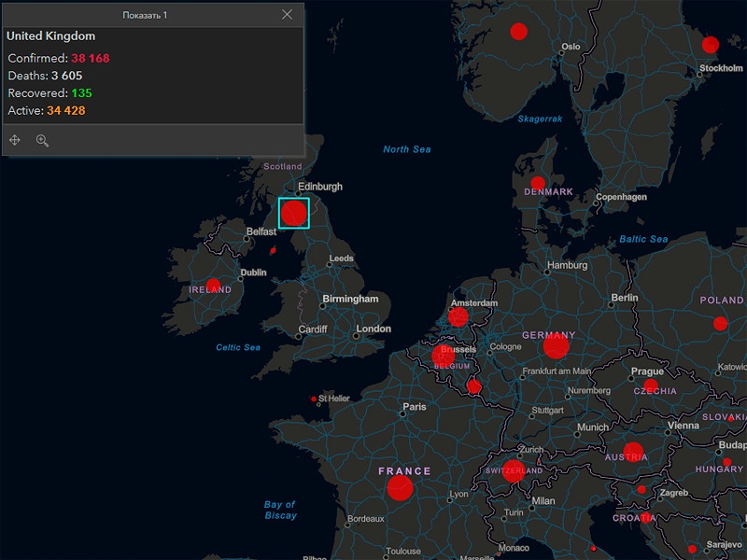Image resolution: width=747 pixels, height=560 pixels.
Task: Close the United Kingdom info popup
Action: [287, 14]
